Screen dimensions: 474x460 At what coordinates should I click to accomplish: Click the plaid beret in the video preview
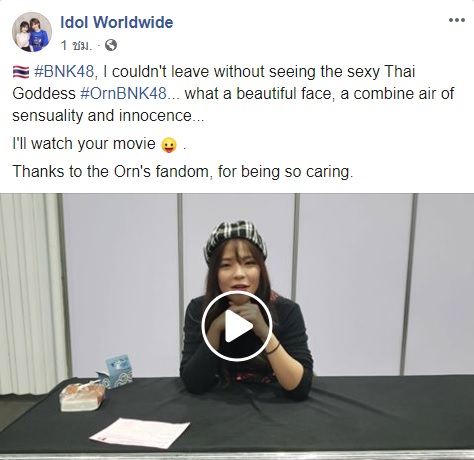(236, 239)
